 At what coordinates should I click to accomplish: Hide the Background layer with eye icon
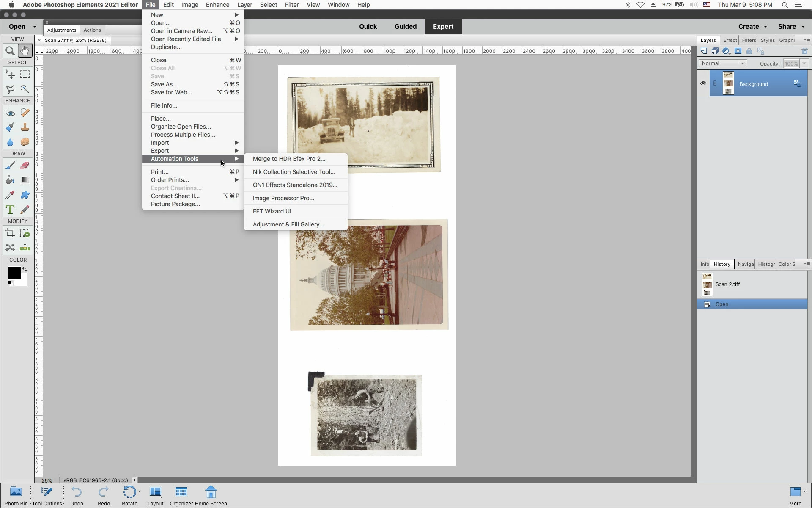point(703,83)
